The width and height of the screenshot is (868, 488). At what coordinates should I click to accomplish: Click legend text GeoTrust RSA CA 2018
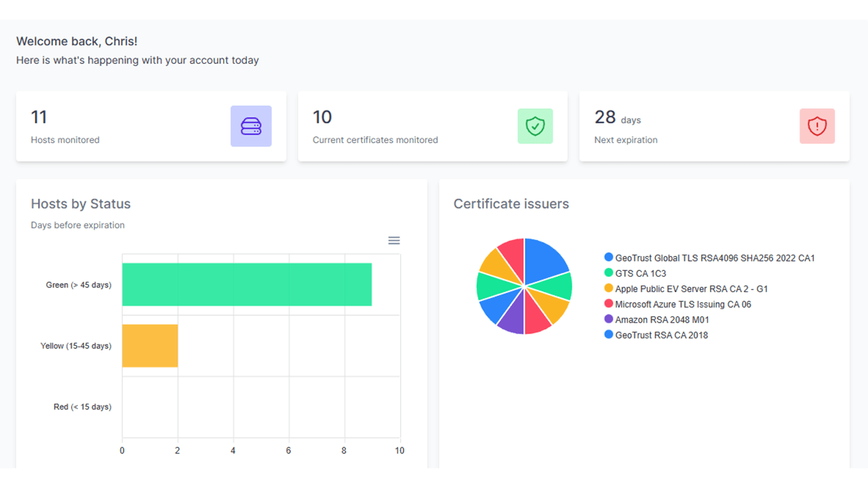tap(661, 335)
